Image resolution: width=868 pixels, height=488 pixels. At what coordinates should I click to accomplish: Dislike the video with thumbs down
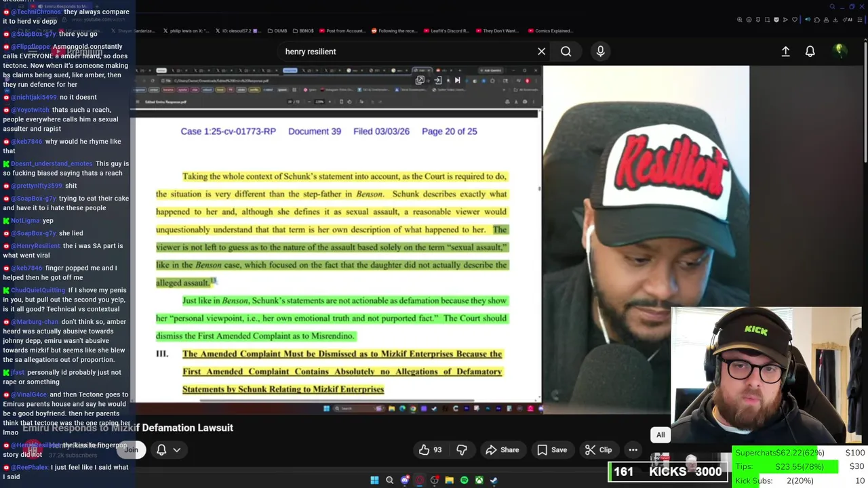(462, 450)
